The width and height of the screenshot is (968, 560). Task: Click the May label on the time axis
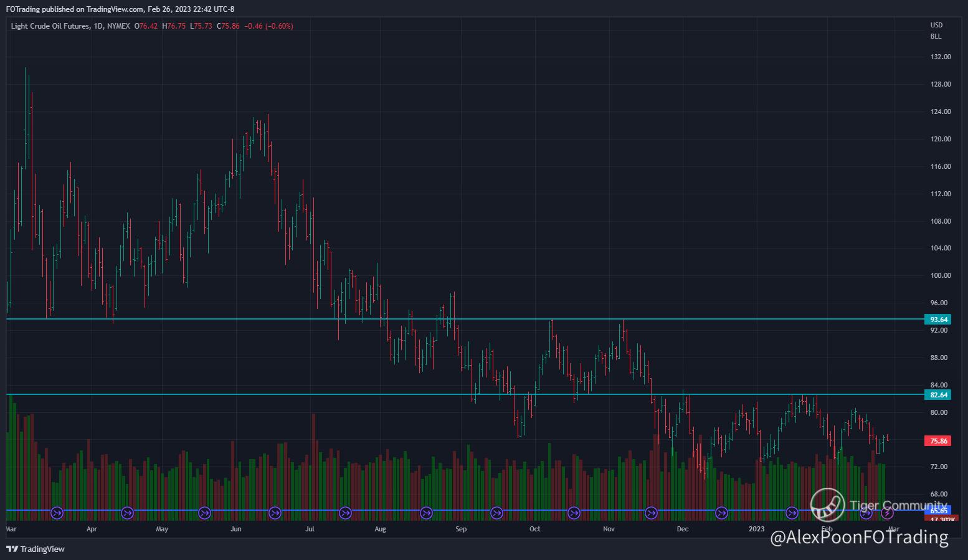(162, 529)
